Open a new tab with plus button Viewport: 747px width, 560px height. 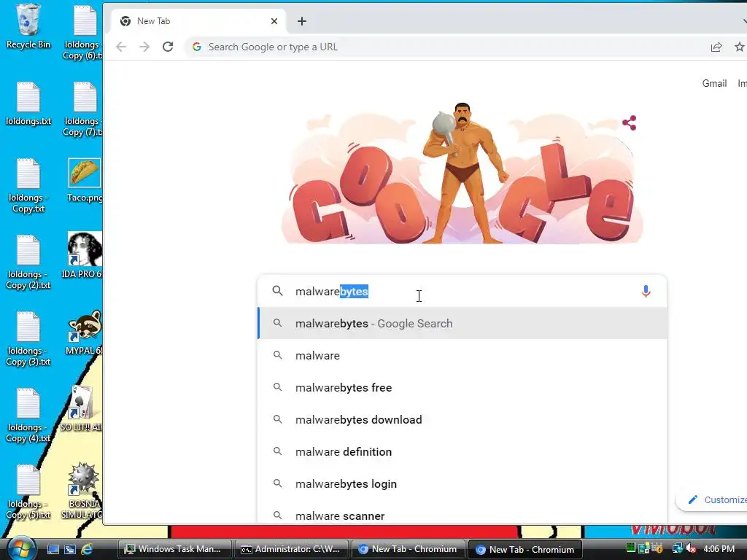point(301,21)
